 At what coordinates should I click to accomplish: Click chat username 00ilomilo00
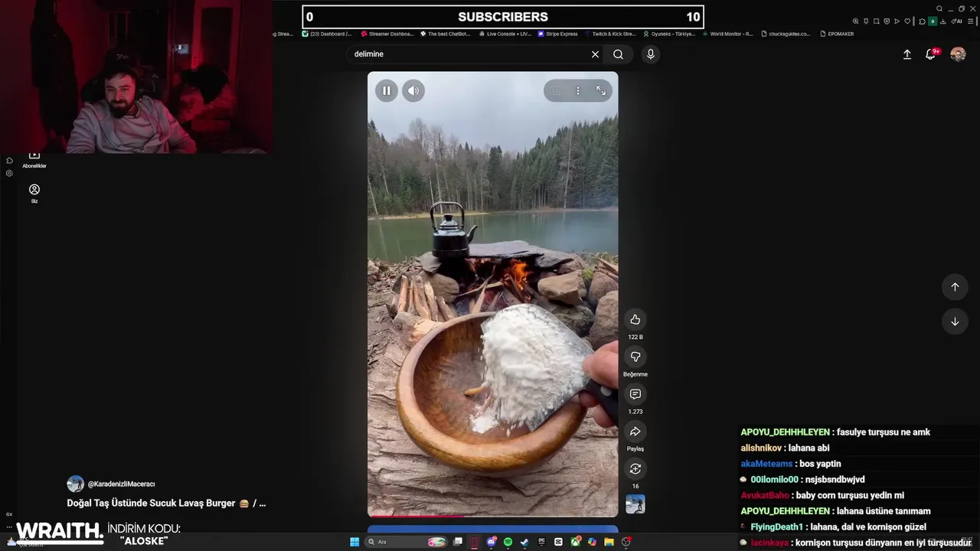pyautogui.click(x=774, y=480)
